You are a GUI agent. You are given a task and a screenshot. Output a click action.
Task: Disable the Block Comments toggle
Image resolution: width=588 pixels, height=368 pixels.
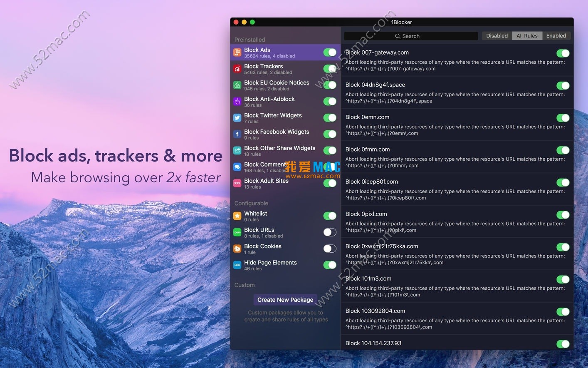[329, 167]
